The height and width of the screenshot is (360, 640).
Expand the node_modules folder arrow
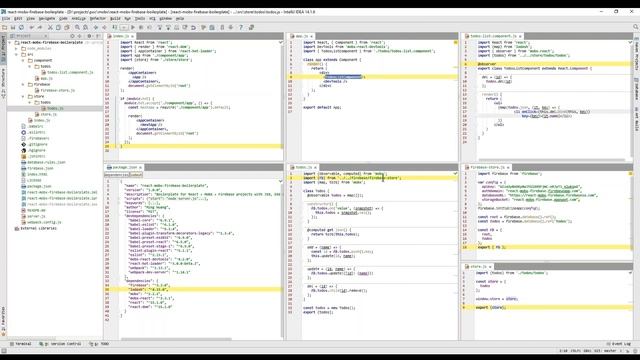click(x=17, y=48)
